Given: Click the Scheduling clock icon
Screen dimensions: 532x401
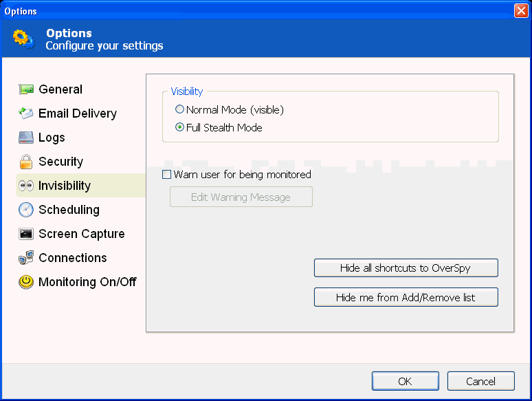Looking at the screenshot, I should 26,210.
